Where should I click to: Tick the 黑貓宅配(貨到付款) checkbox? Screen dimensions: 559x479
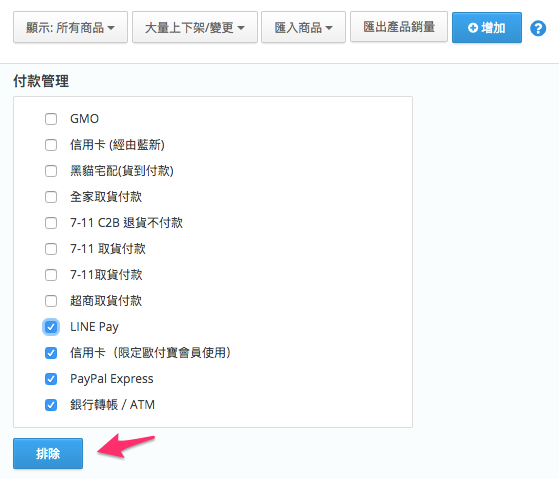51,171
